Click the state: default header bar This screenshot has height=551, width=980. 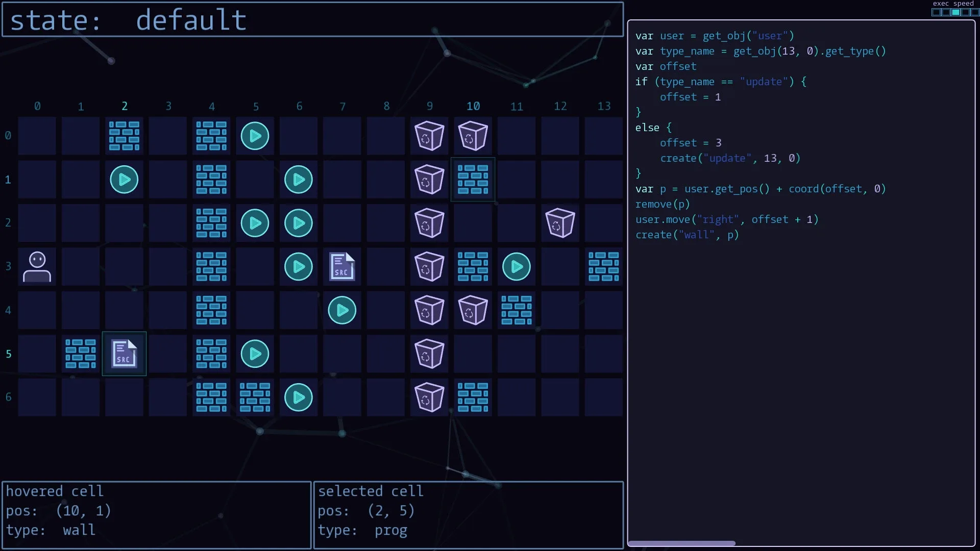pyautogui.click(x=312, y=20)
